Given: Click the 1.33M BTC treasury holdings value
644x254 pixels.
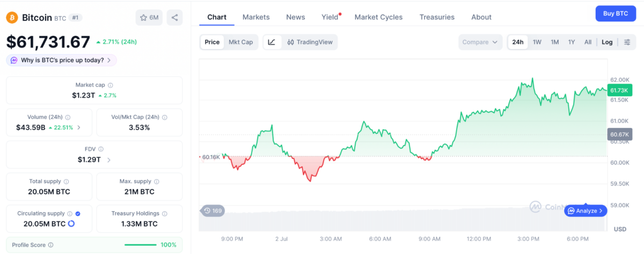Looking at the screenshot, I should (139, 223).
